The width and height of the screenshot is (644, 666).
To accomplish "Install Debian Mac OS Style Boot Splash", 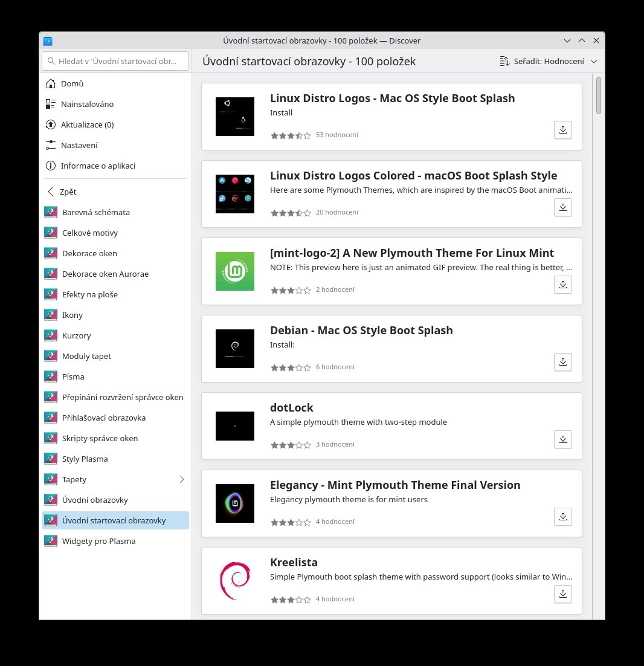I will tap(562, 362).
